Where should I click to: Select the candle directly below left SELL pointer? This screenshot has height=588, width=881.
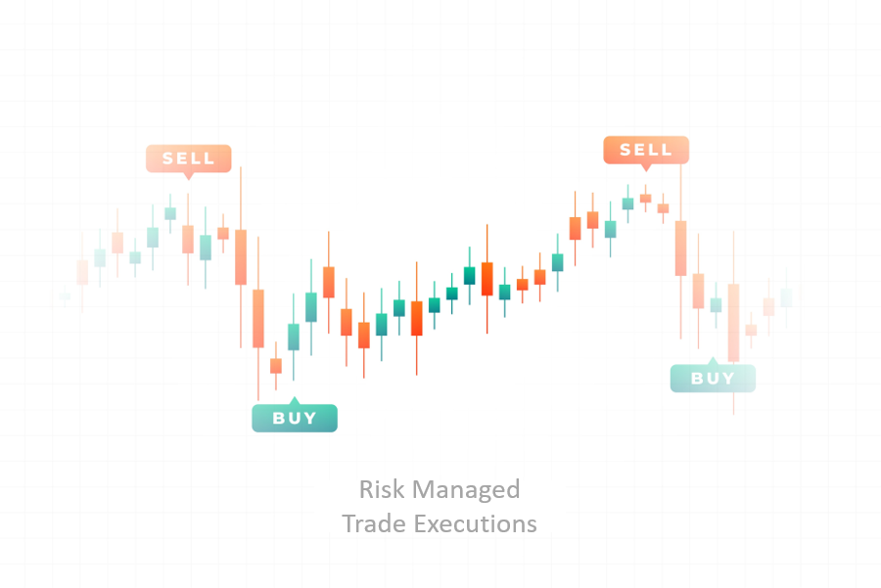click(x=188, y=239)
